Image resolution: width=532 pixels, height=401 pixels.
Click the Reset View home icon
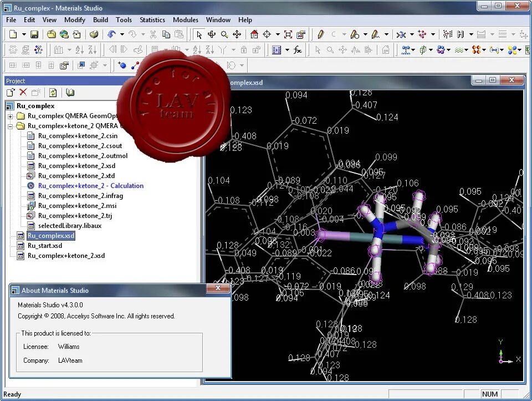point(254,34)
